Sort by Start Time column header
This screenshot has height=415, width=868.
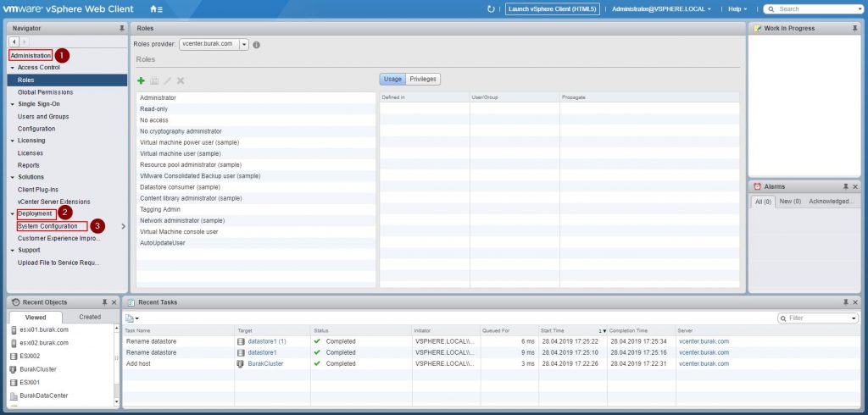click(573, 330)
